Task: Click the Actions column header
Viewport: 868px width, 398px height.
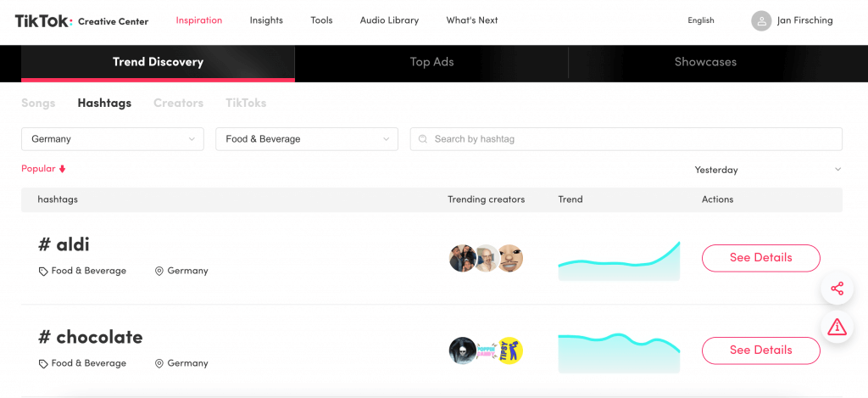Action: click(x=717, y=199)
